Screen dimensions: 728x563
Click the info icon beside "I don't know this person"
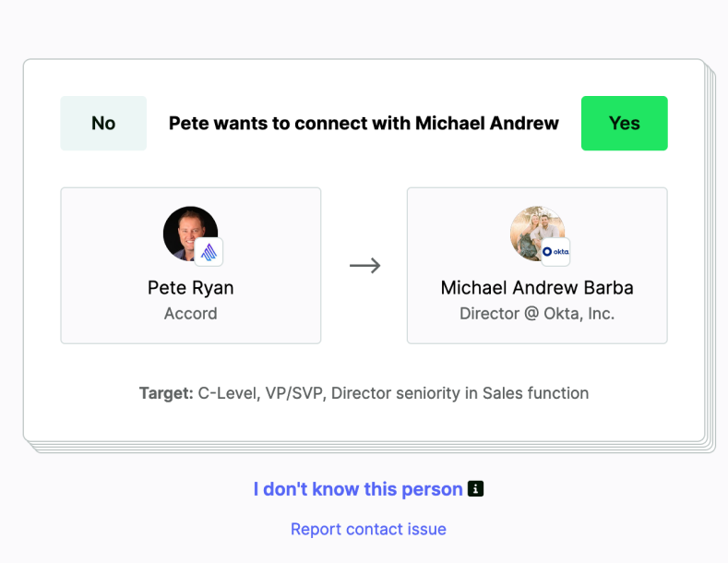tap(476, 489)
